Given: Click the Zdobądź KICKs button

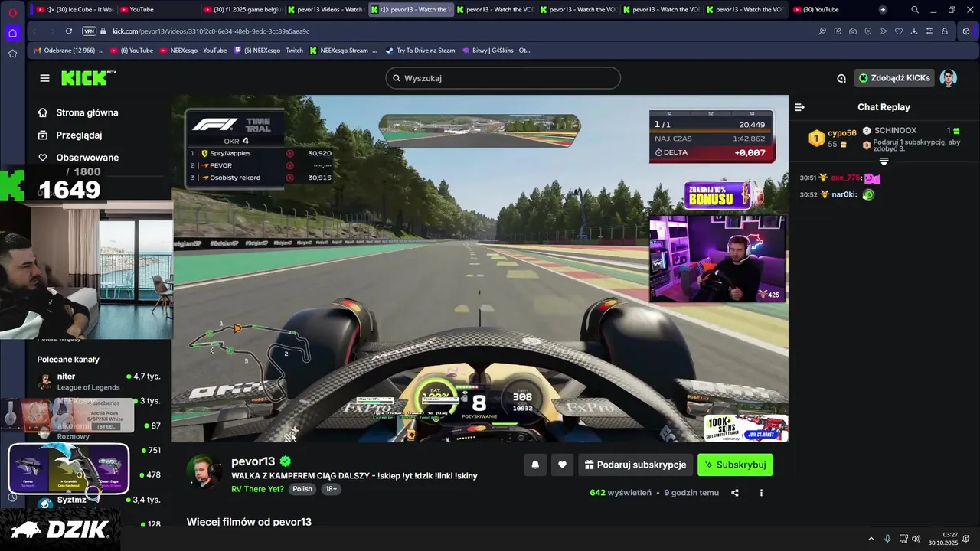Looking at the screenshot, I should click(894, 78).
